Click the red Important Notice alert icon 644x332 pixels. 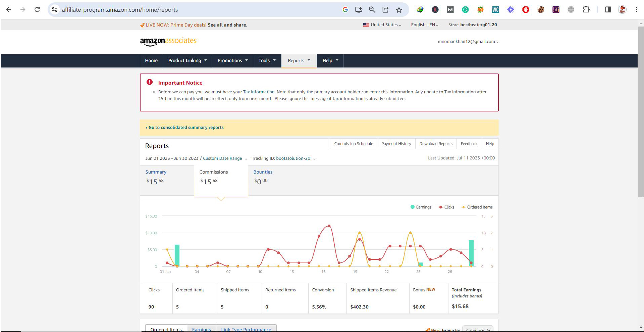click(150, 82)
